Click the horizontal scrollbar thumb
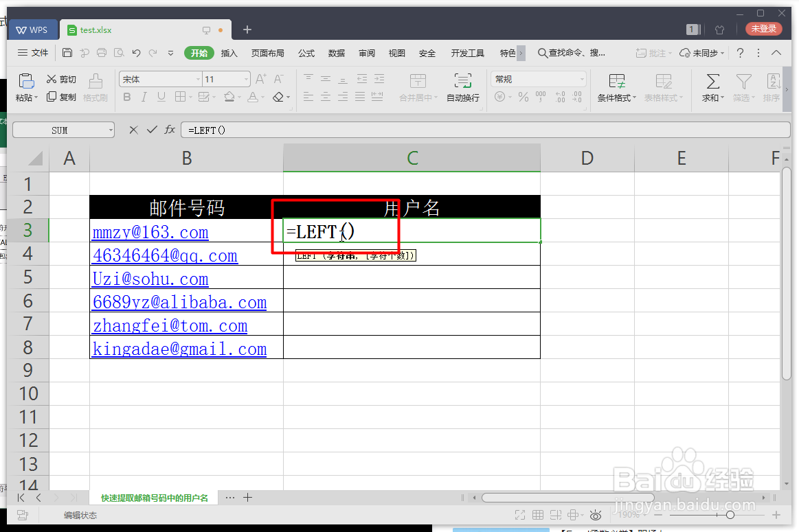Image resolution: width=799 pixels, height=532 pixels. coord(567,498)
